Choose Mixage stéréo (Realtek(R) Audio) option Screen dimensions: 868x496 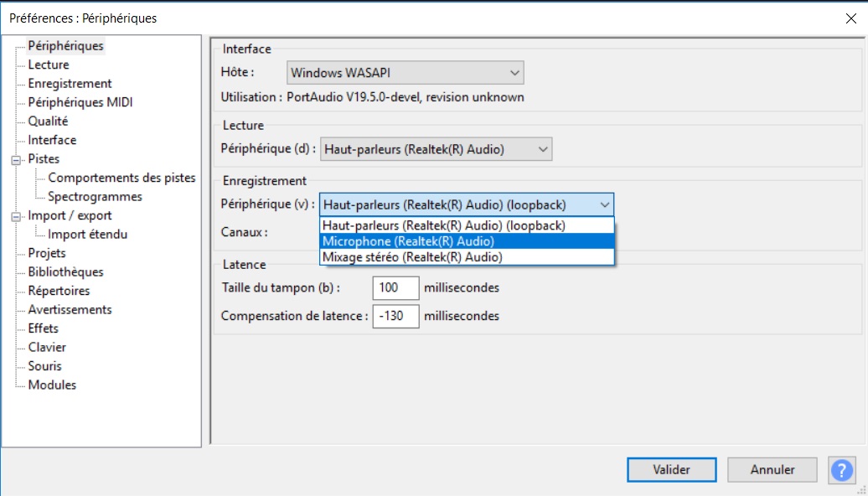coord(467,257)
